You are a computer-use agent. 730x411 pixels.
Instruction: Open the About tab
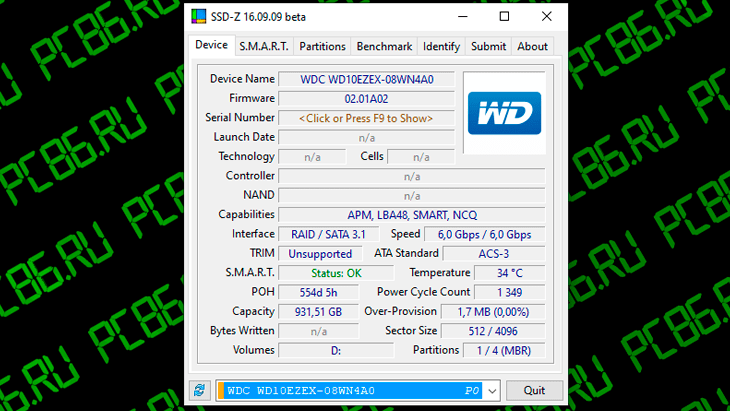[x=532, y=47]
